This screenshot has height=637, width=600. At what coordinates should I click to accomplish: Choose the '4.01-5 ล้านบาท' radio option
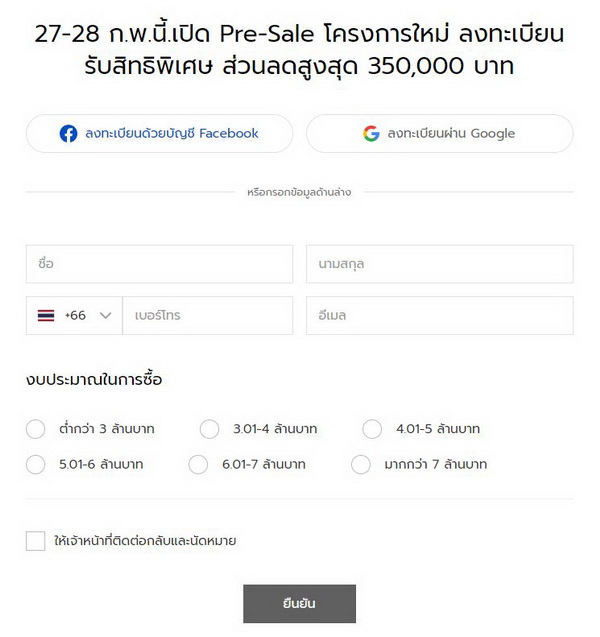click(x=372, y=429)
